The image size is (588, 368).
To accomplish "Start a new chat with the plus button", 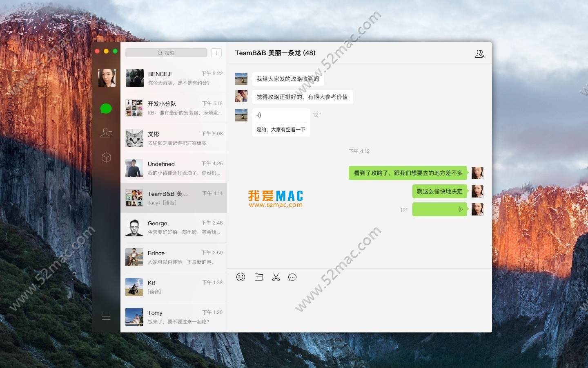I will pos(216,53).
